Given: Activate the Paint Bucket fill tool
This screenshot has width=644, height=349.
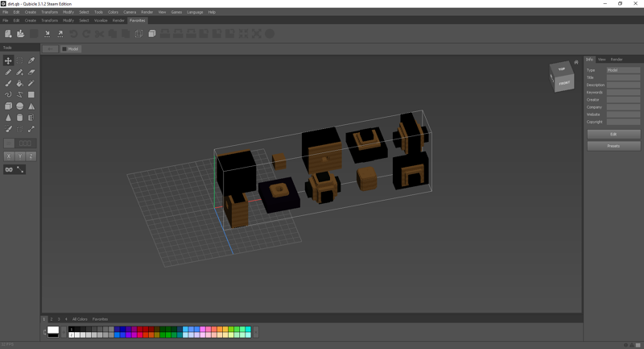Looking at the screenshot, I should point(19,83).
